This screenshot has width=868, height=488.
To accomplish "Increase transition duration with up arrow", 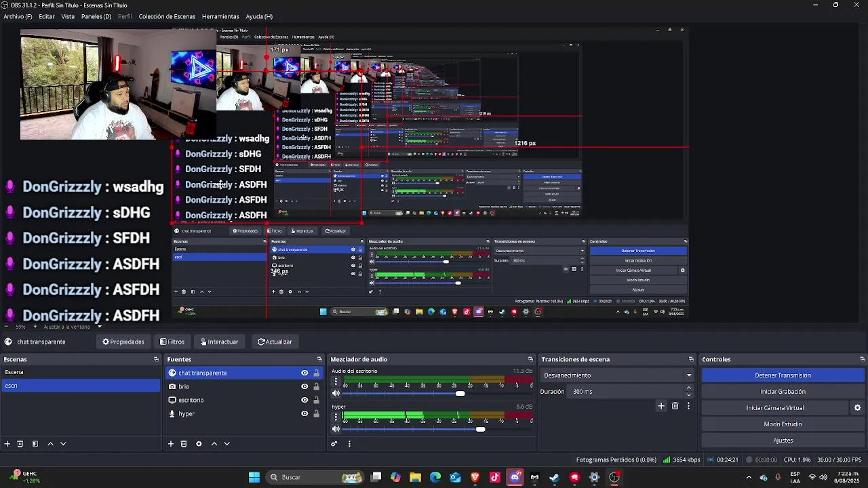I will [x=689, y=388].
